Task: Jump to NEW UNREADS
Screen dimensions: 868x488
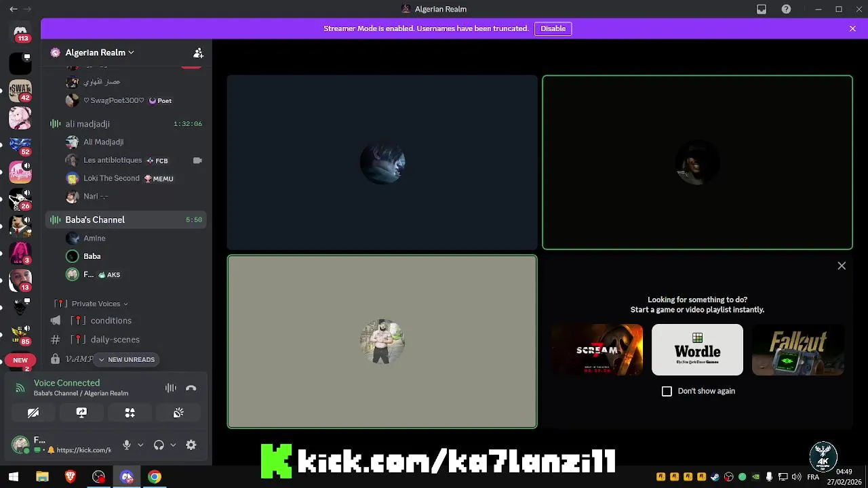Action: [x=126, y=359]
